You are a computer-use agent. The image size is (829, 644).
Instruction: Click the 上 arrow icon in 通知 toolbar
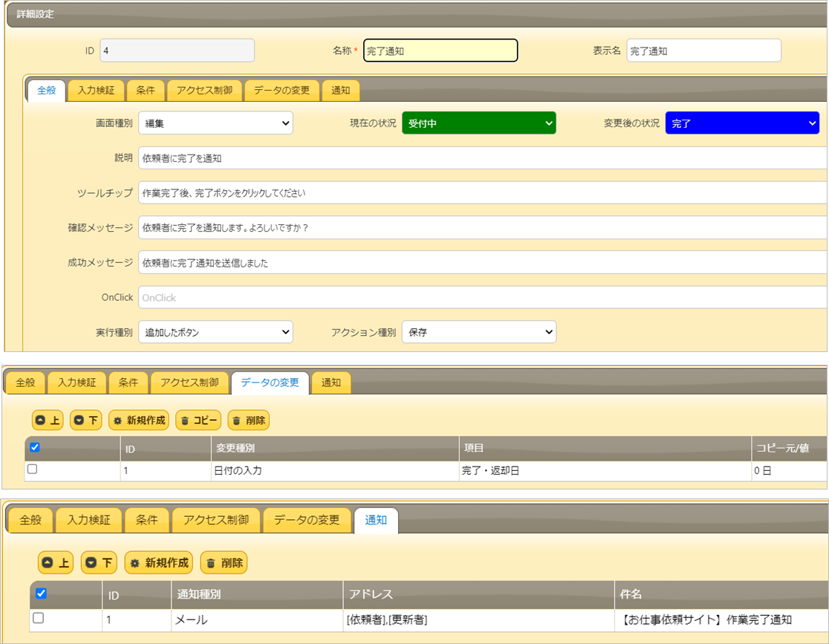47,562
